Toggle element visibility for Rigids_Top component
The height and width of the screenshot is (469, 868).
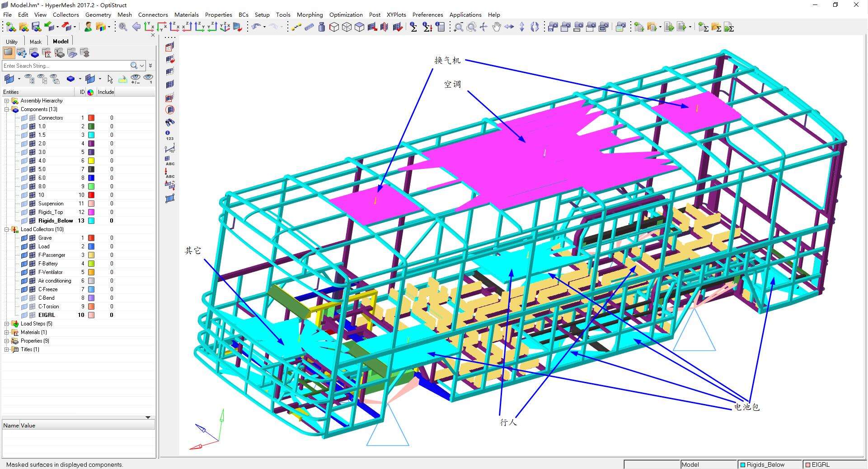tap(33, 212)
